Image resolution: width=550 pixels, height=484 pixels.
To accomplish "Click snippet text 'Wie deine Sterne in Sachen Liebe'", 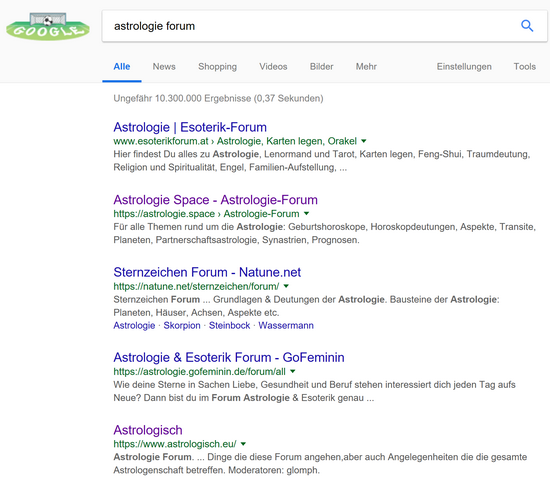I will (185, 385).
